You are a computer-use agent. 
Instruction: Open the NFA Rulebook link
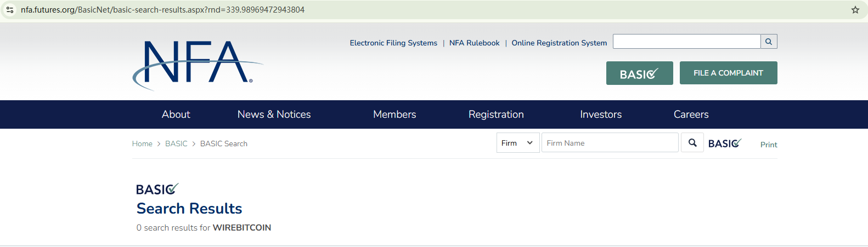pos(474,43)
